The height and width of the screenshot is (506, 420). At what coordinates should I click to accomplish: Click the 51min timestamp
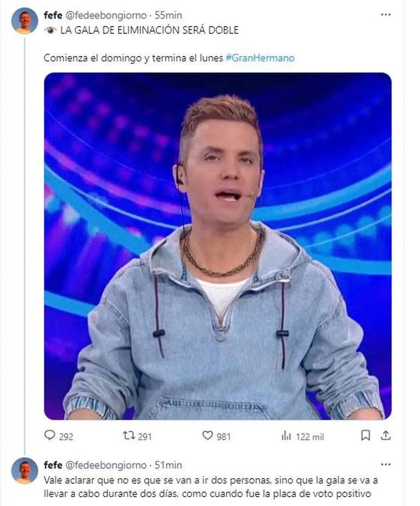tap(169, 465)
